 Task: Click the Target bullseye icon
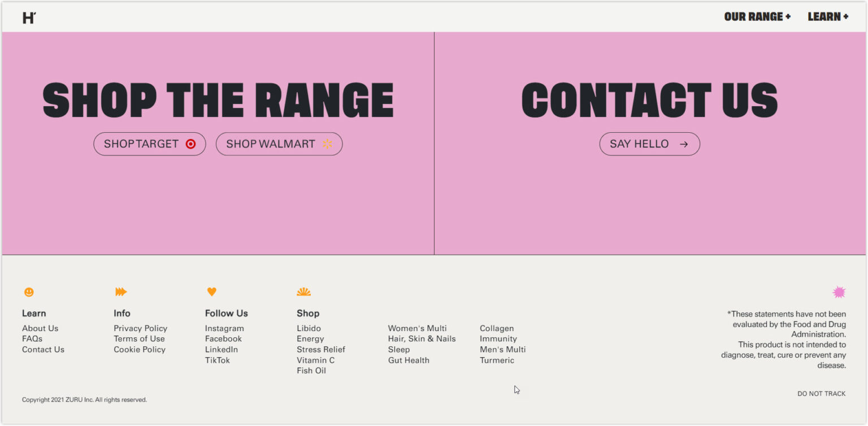[192, 144]
